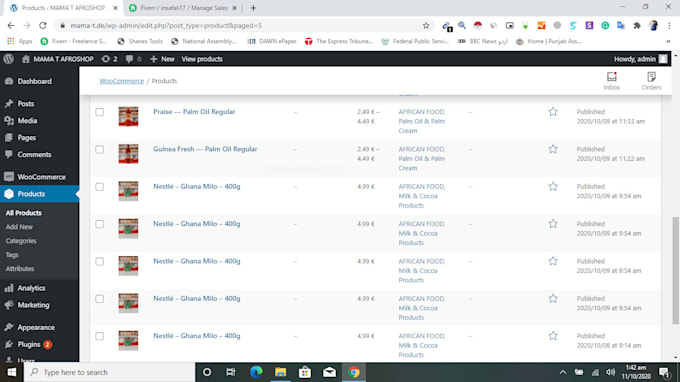The height and width of the screenshot is (382, 680).
Task: Select the Products sidebar menu
Action: [x=39, y=194]
